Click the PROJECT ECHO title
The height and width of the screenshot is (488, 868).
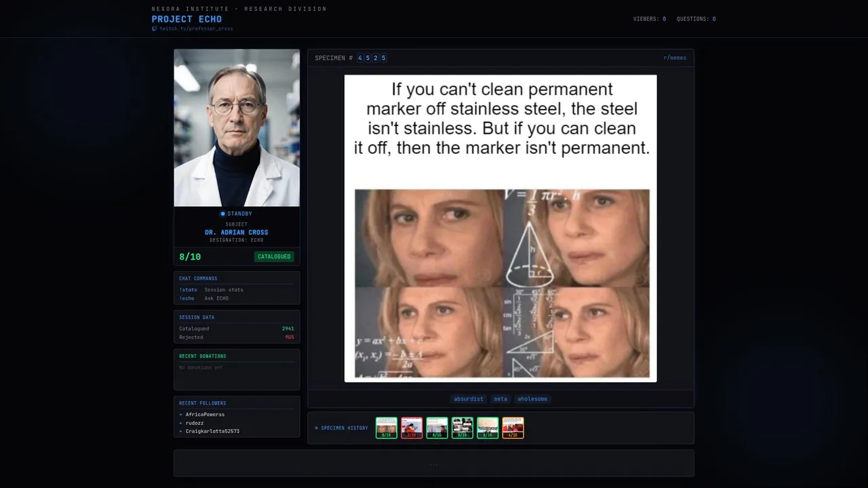(x=186, y=19)
